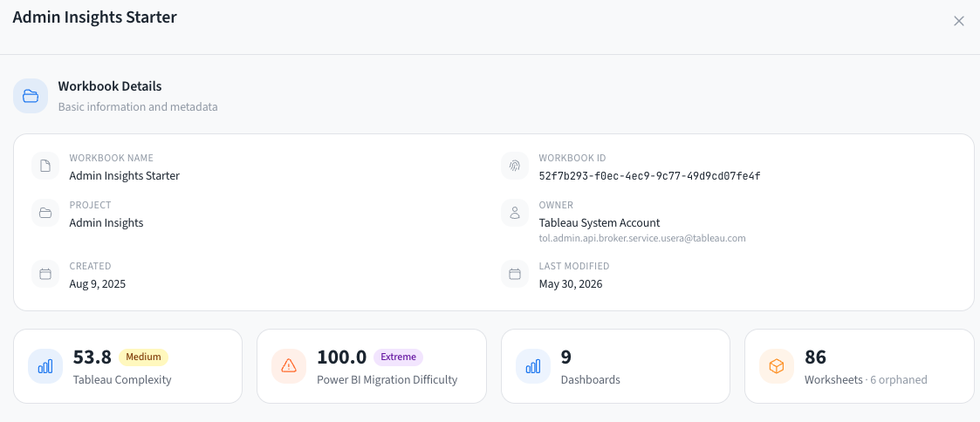Click the '6 orphaned' worksheets note

point(900,379)
